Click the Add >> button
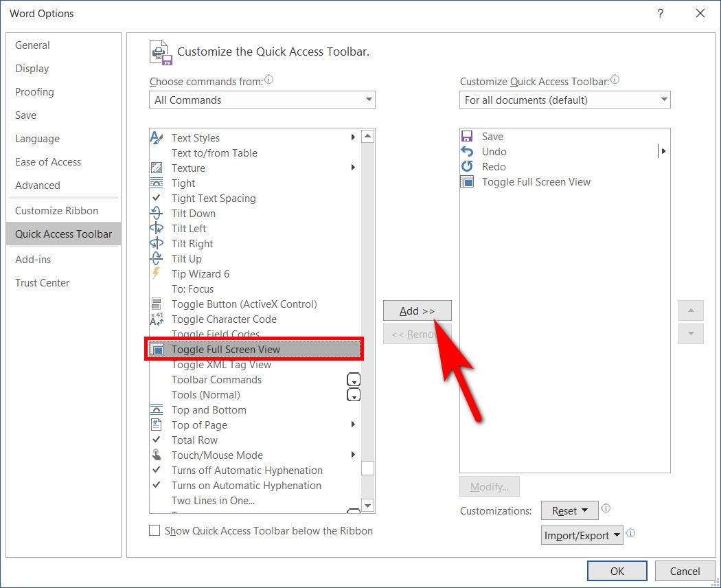This screenshot has height=588, width=721. pyautogui.click(x=417, y=311)
